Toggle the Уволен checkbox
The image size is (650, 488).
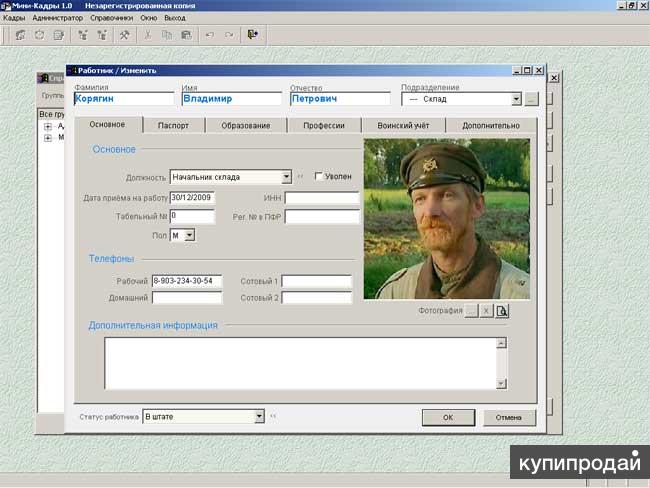pyautogui.click(x=319, y=177)
